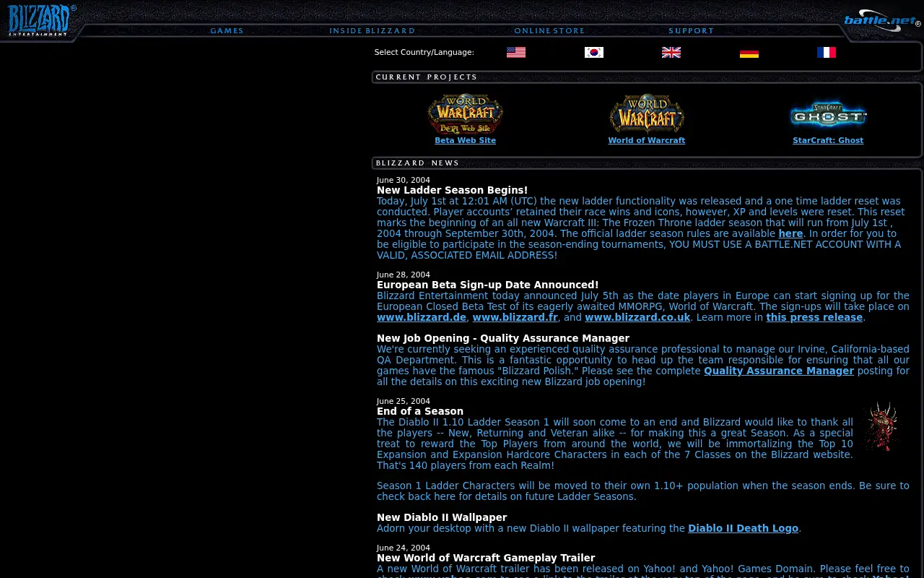Click 'New World of Warcraft Gameplay Trailer' headline
The width and height of the screenshot is (924, 578).
coord(486,558)
